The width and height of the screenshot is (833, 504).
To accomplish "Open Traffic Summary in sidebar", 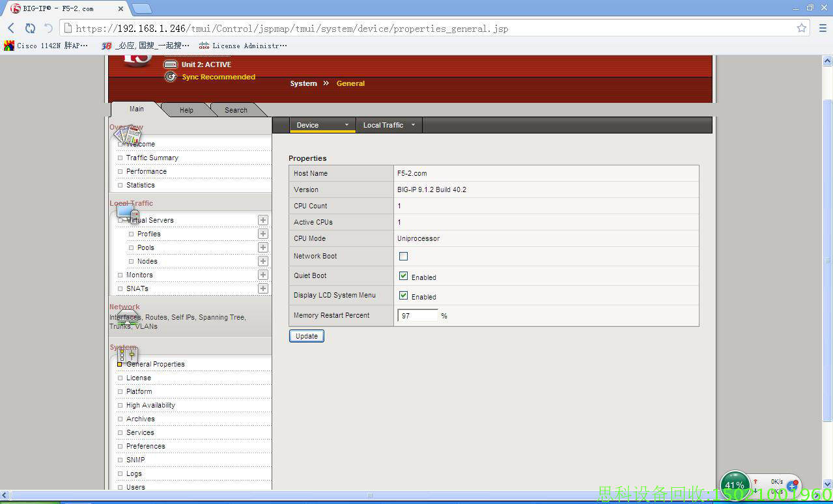I will (152, 158).
